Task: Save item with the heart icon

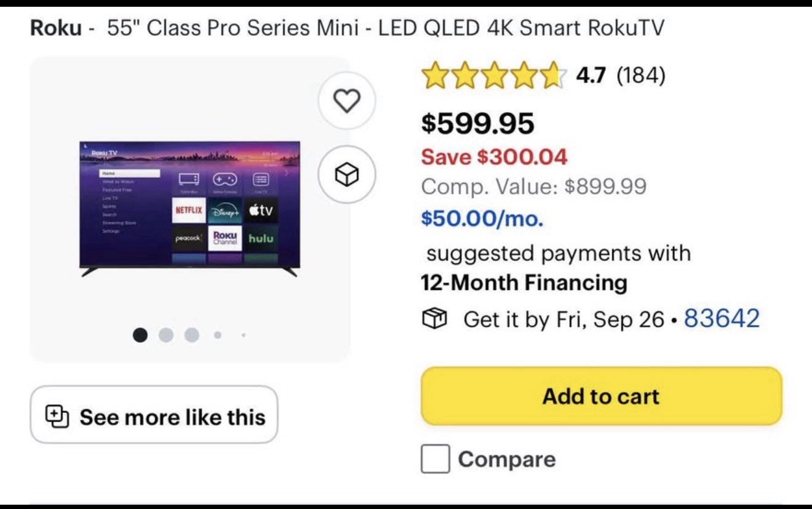Action: pos(347,100)
